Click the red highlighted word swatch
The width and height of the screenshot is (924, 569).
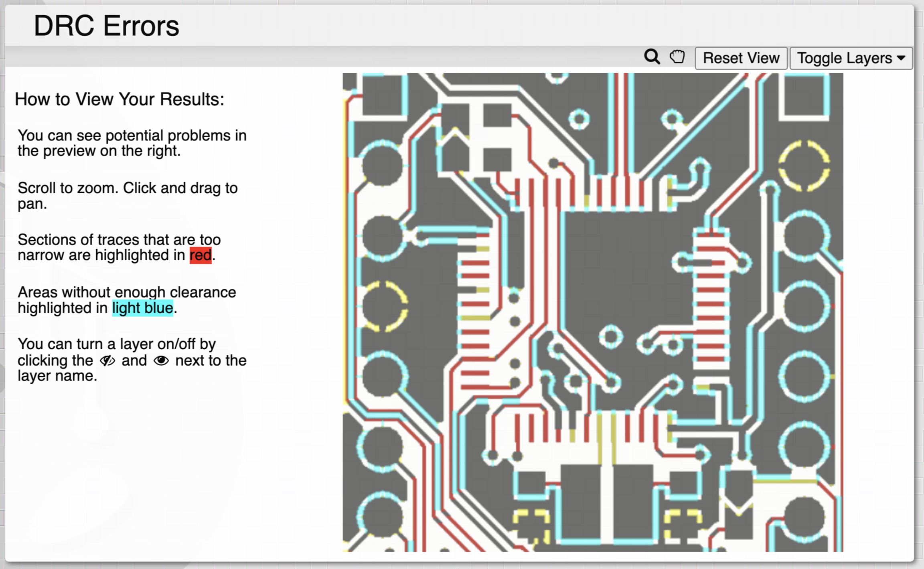click(x=200, y=255)
